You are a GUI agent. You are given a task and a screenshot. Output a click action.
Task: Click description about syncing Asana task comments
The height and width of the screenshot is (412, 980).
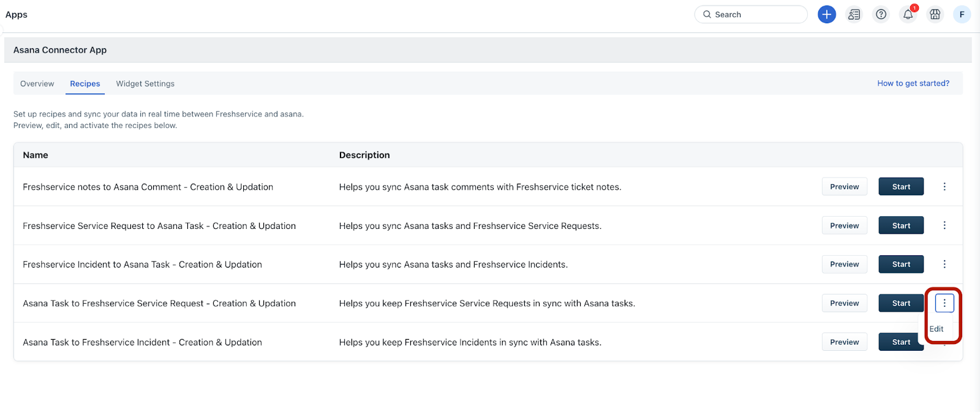[x=480, y=187]
